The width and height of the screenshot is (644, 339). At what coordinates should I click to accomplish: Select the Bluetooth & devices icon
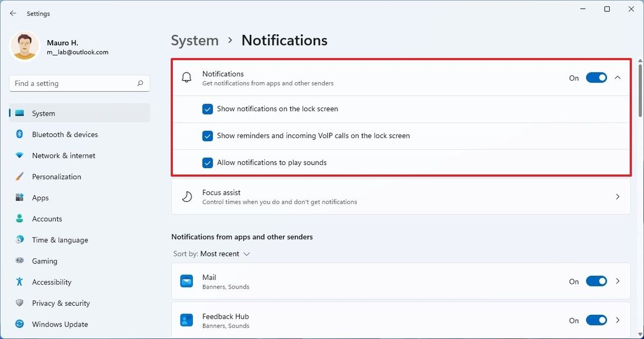pos(19,134)
